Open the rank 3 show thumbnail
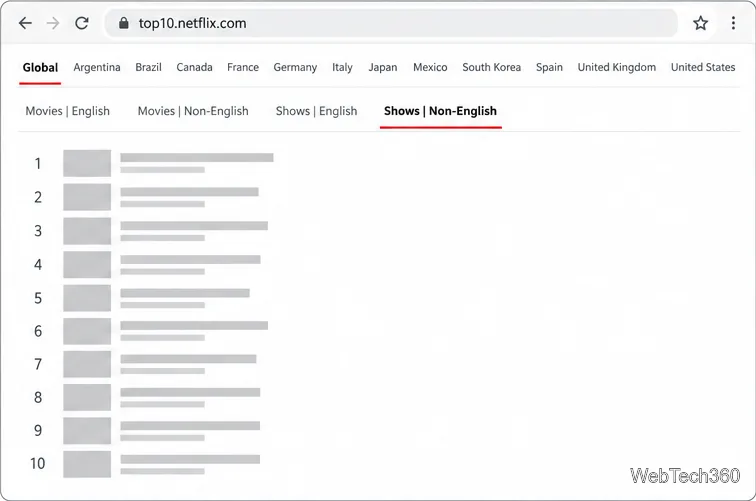Viewport: 756px width, 501px height. coord(87,230)
